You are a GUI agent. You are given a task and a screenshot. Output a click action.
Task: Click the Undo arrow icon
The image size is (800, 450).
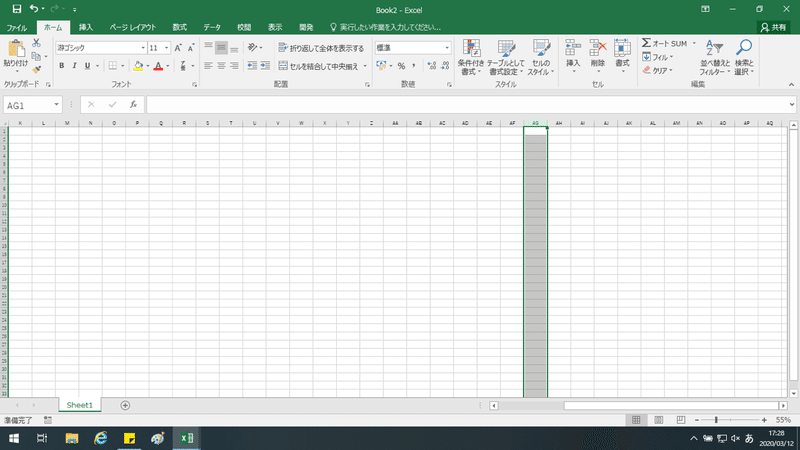tap(34, 9)
